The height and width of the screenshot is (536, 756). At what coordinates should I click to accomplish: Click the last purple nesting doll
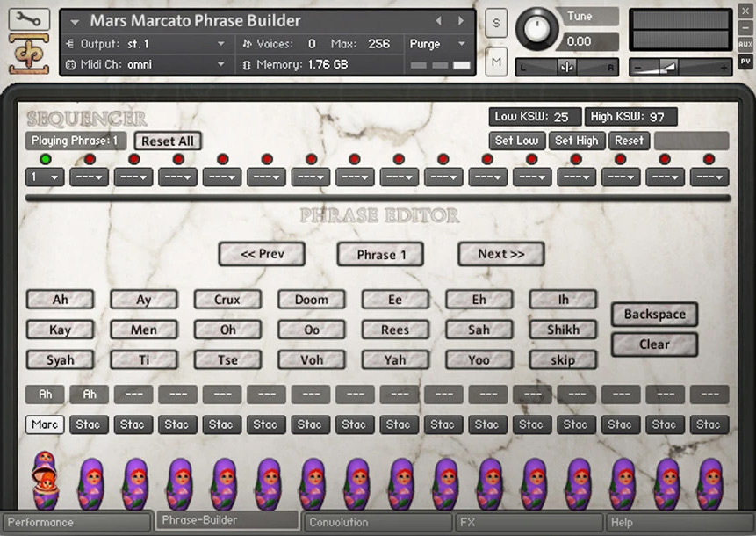click(711, 484)
